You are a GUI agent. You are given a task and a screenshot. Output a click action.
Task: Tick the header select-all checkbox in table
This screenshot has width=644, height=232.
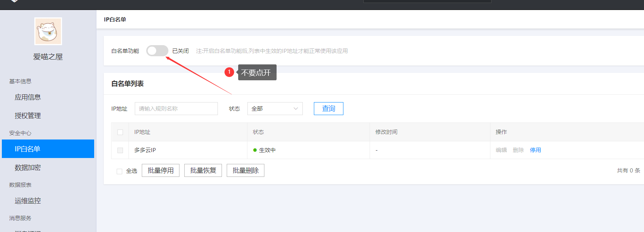tap(120, 132)
